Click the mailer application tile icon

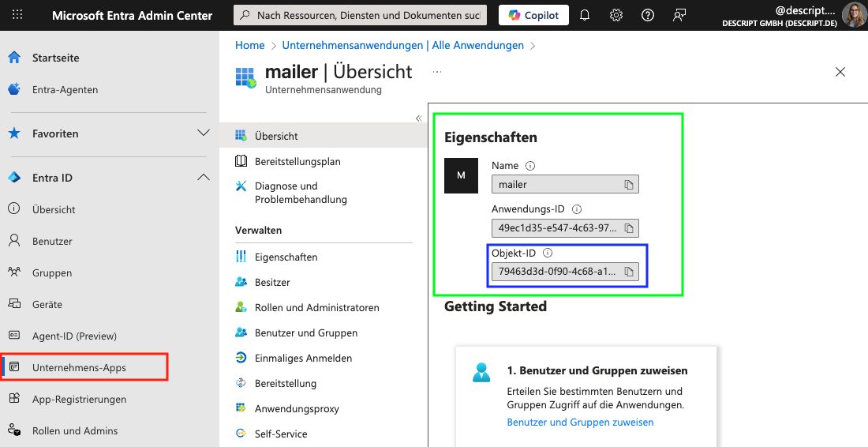pos(245,77)
